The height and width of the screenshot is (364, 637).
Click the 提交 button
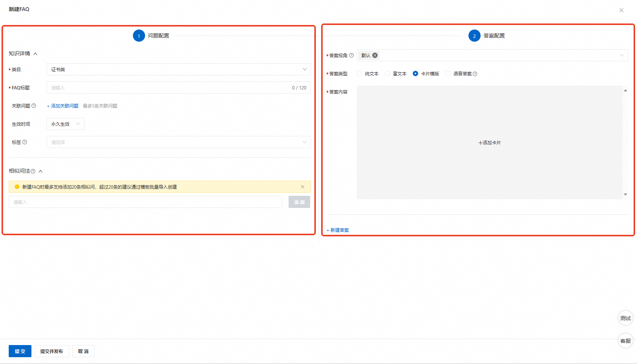tap(20, 351)
